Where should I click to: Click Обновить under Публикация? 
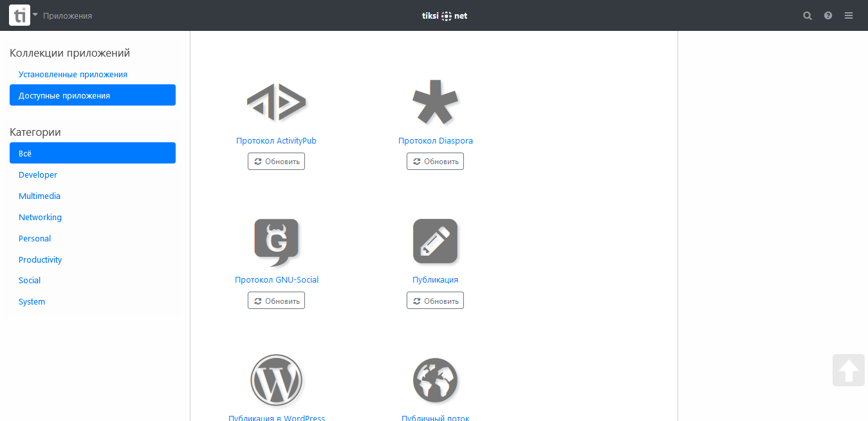(435, 301)
